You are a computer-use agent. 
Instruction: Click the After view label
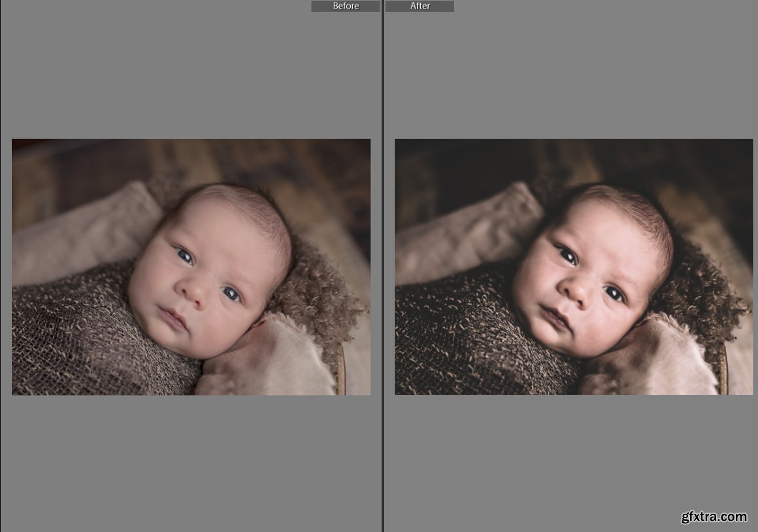(420, 6)
